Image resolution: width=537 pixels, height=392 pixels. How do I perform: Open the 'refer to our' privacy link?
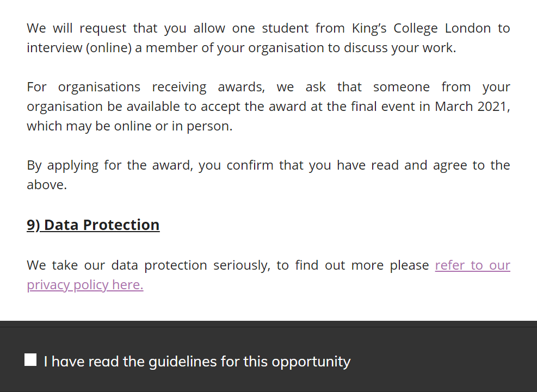[473, 265]
